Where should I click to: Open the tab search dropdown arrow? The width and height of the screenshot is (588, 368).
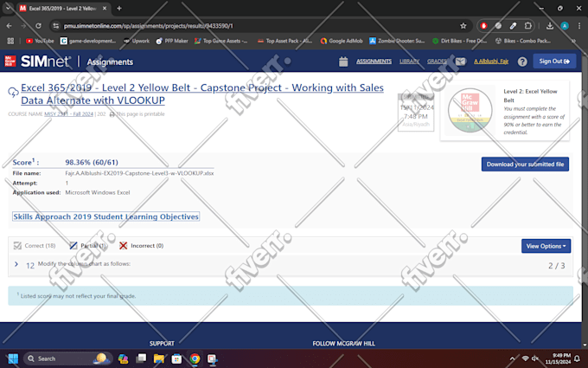pos(8,8)
